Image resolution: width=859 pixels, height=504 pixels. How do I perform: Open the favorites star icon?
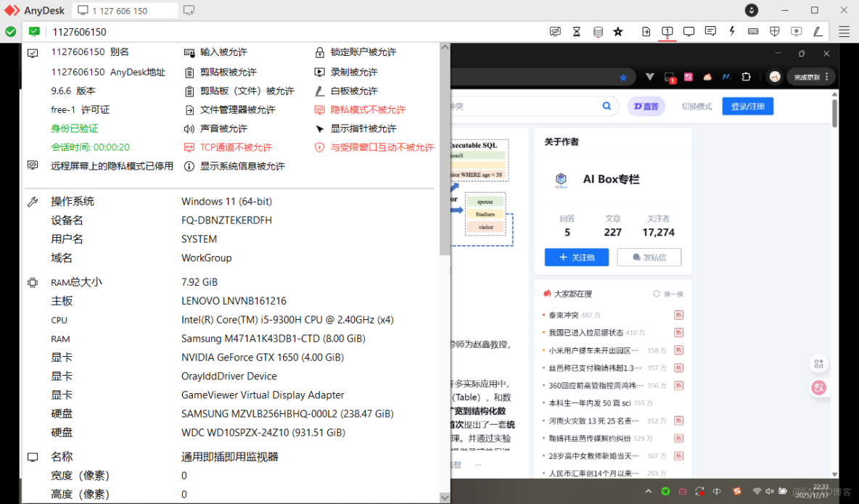(x=618, y=31)
